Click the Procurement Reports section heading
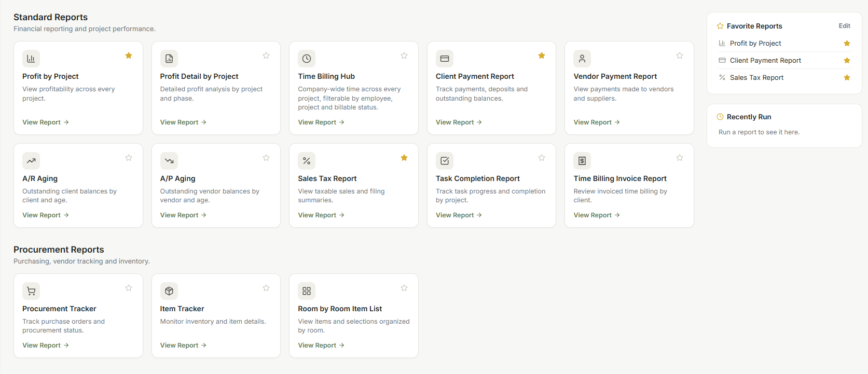The width and height of the screenshot is (868, 374). tap(59, 250)
